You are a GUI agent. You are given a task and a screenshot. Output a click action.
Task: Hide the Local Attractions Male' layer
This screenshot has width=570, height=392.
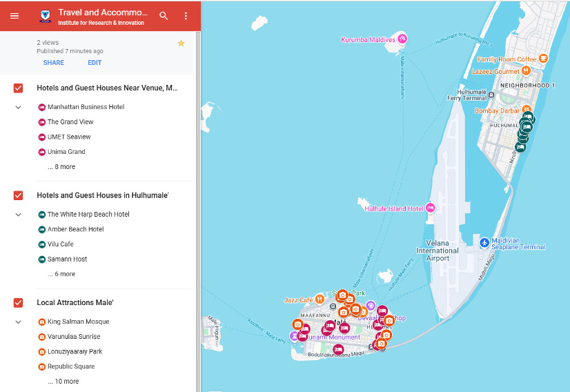click(x=19, y=303)
